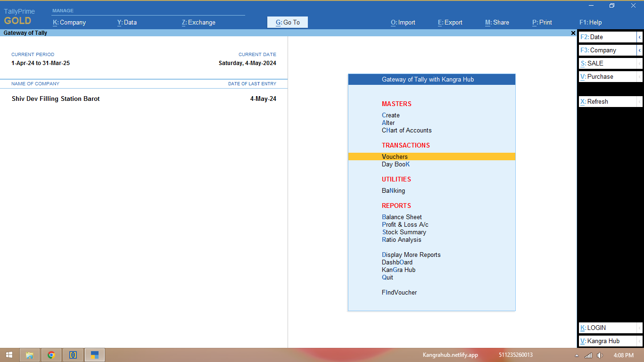Open the Company top menu
Screen dimensions: 644x362
coord(69,22)
